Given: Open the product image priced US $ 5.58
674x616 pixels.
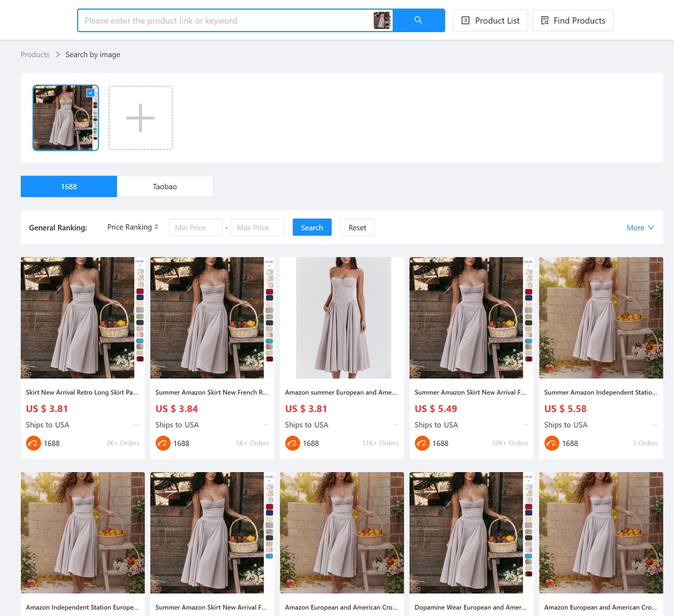Looking at the screenshot, I should [x=601, y=318].
